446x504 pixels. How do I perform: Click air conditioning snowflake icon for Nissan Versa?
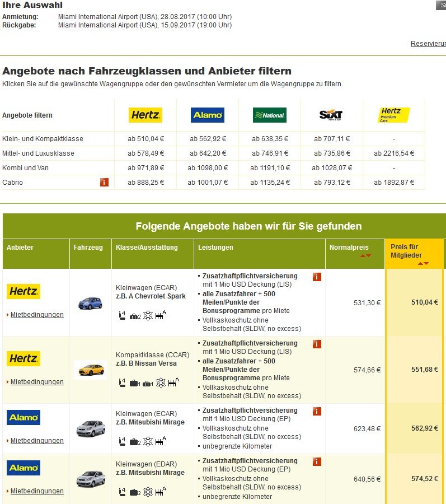click(x=161, y=383)
